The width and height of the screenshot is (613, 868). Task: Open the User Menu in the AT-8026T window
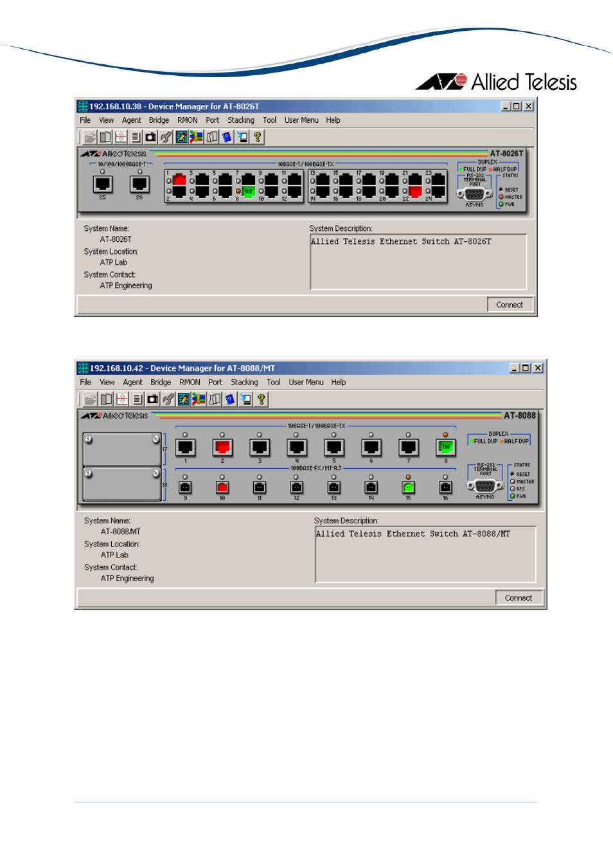tap(301, 120)
